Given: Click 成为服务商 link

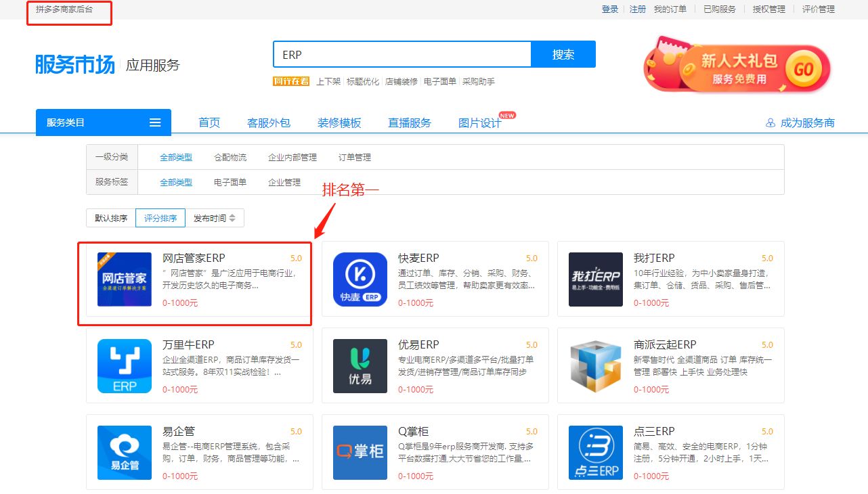Looking at the screenshot, I should point(808,122).
